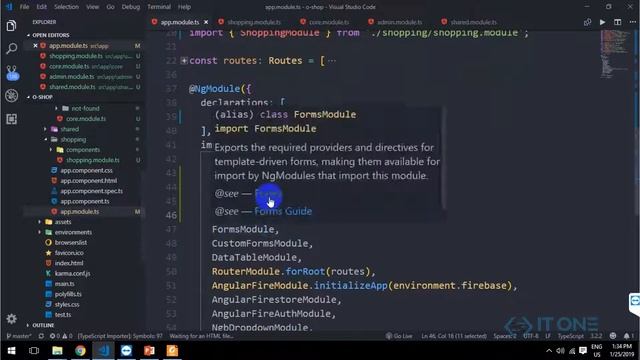The width and height of the screenshot is (640, 360).
Task: Click the open changes icon in editor toolbar
Action: [x=587, y=22]
